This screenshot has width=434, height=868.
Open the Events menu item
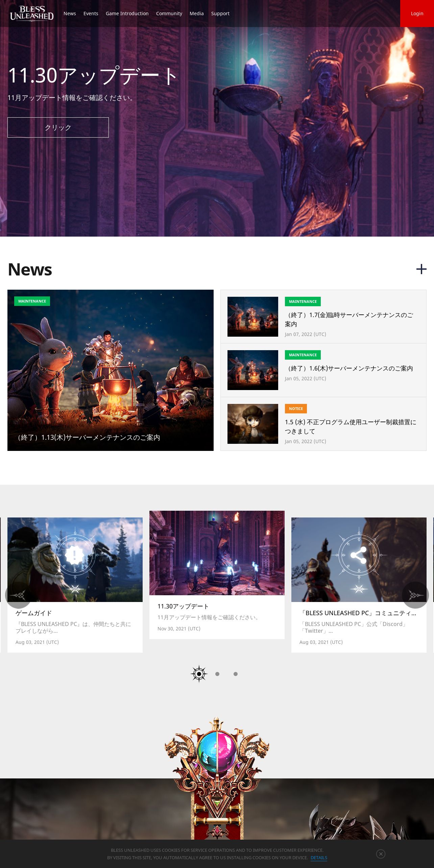point(91,14)
